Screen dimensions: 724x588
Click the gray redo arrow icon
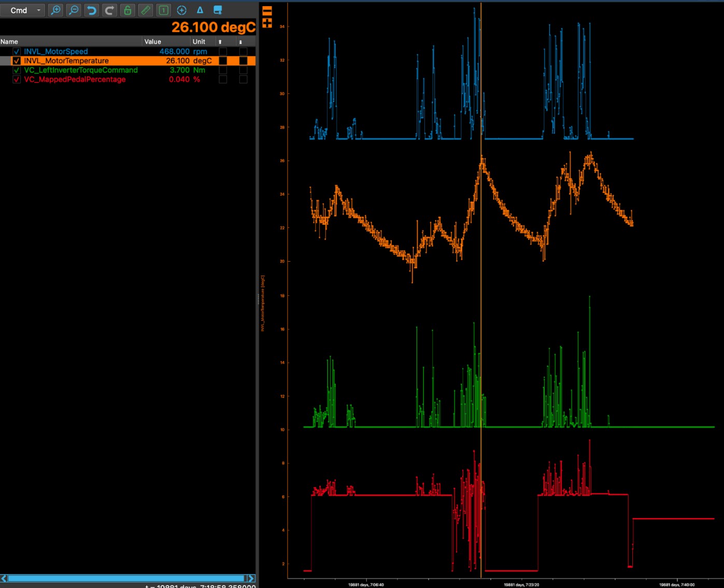(x=109, y=10)
